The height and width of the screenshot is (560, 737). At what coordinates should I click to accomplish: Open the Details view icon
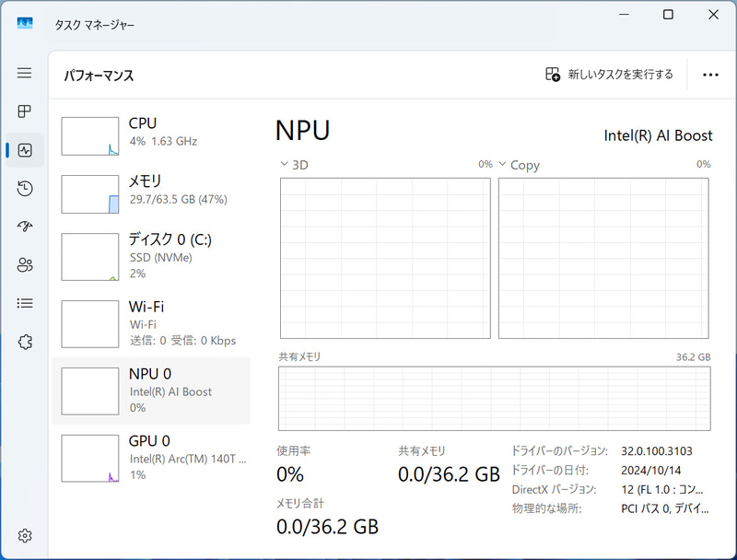[x=25, y=303]
